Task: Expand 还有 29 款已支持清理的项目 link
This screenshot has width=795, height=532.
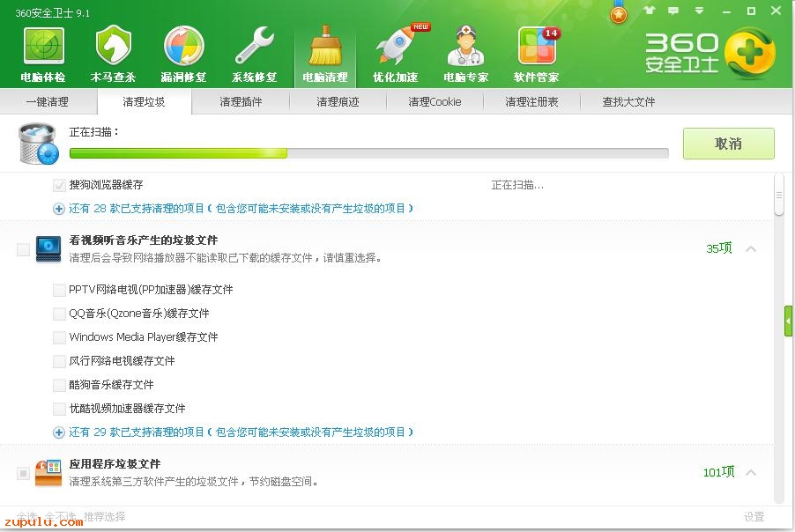Action: (x=241, y=432)
